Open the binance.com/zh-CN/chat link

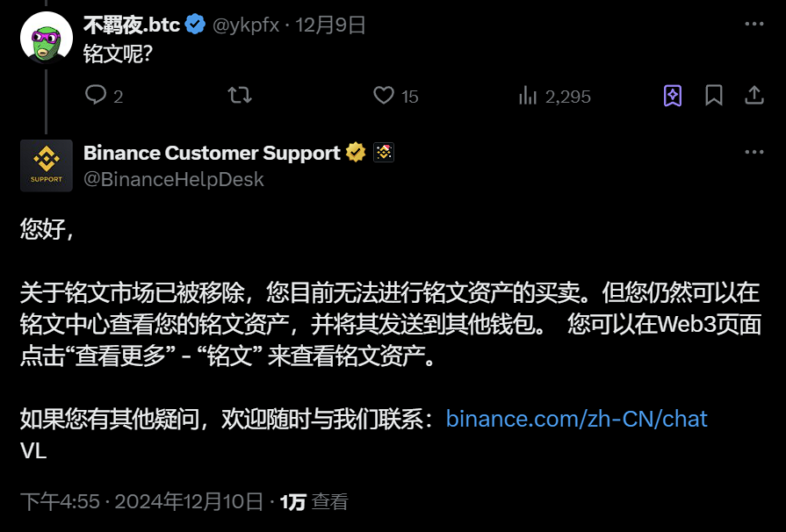tap(576, 419)
